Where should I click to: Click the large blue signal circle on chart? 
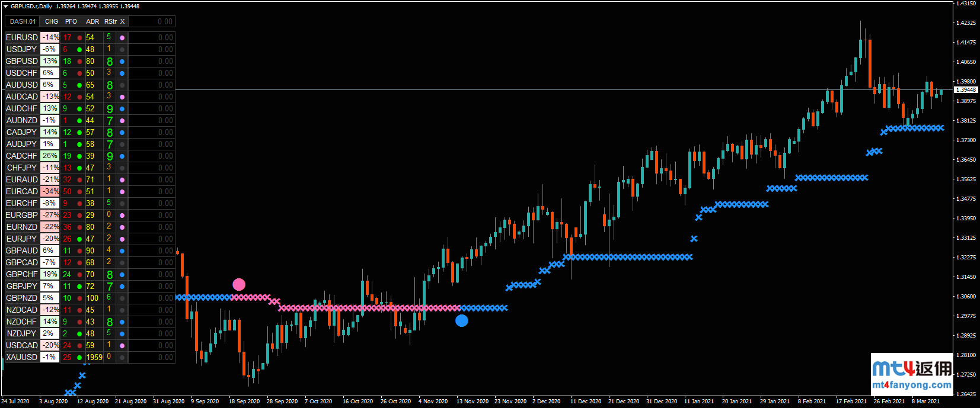coord(462,320)
